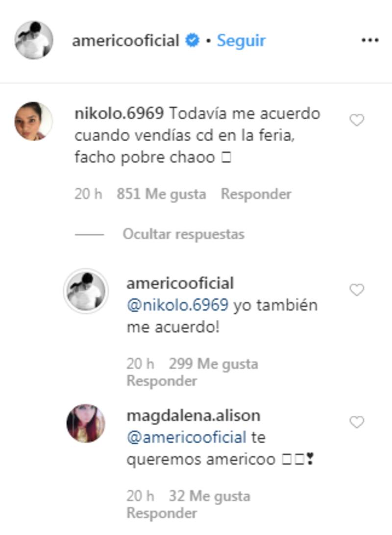View the 851 Me gusta likes list
The height and width of the screenshot is (535, 392).
coord(161,194)
